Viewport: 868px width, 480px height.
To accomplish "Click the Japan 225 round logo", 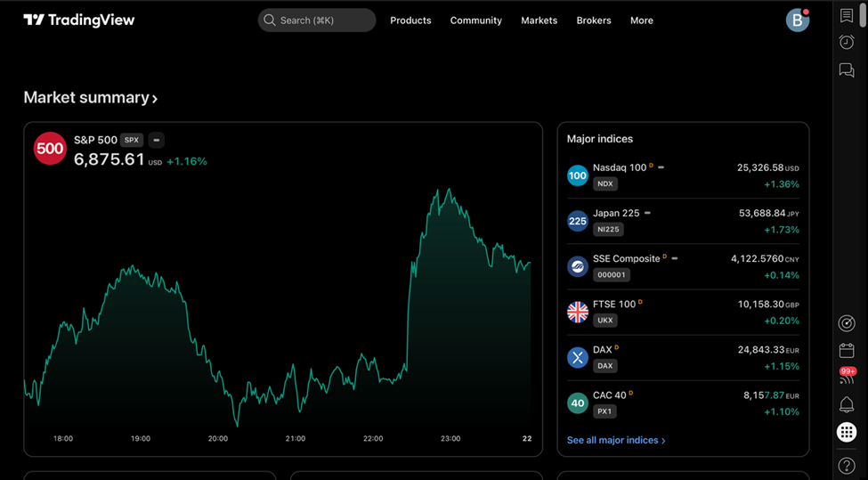I will pyautogui.click(x=578, y=221).
